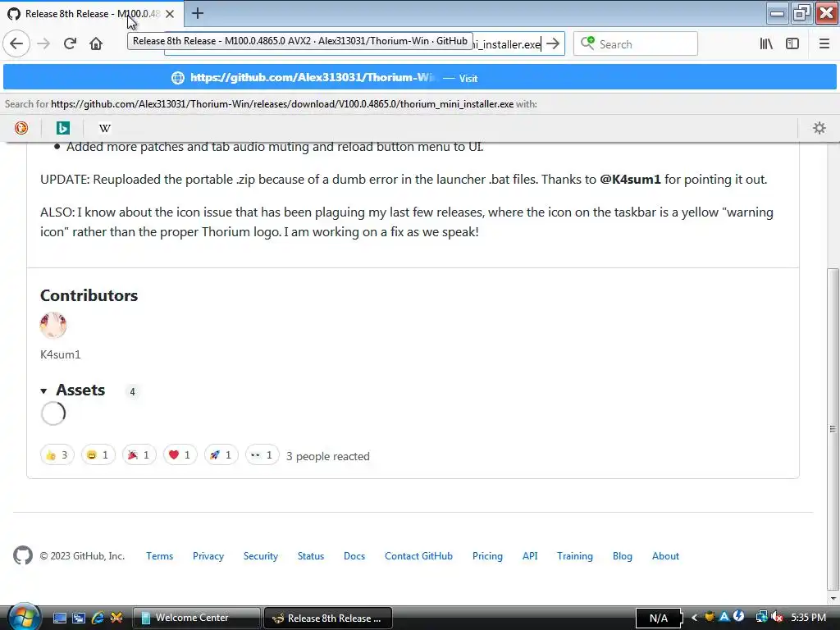The image size is (840, 630).
Task: Collapse the Assets section
Action: (x=73, y=390)
